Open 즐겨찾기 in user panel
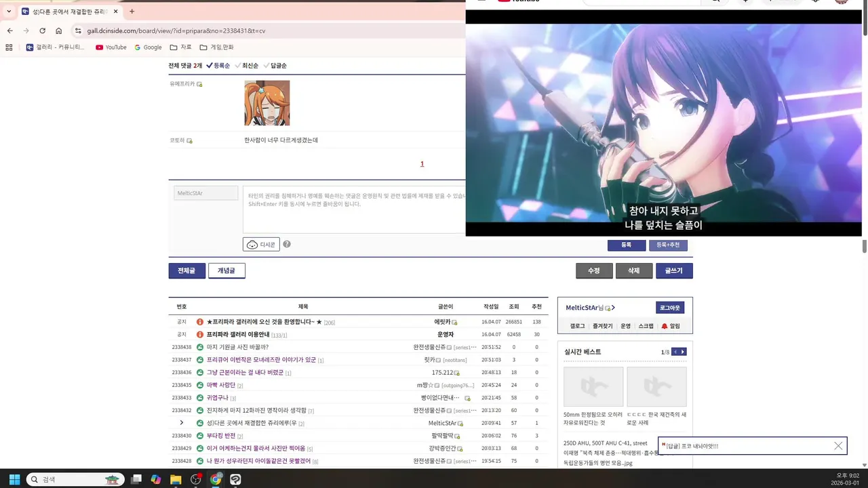 (x=603, y=326)
